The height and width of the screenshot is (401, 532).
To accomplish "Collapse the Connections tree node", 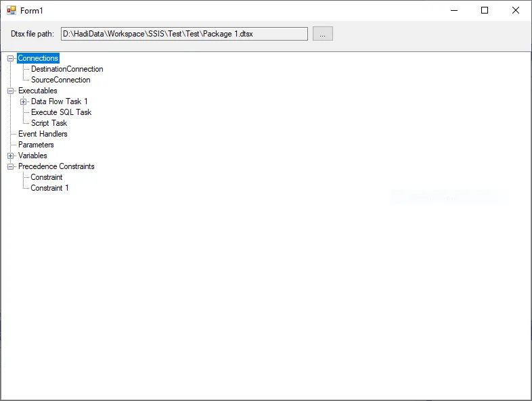I will 11,58.
